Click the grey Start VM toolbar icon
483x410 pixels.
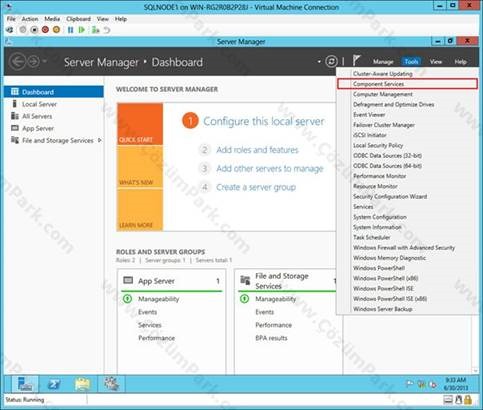pos(23,30)
